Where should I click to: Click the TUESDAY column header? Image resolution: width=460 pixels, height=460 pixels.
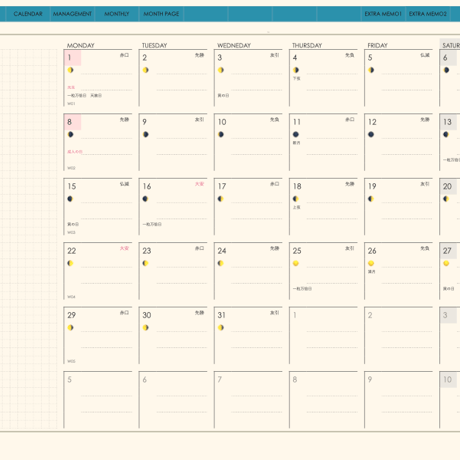click(x=155, y=45)
